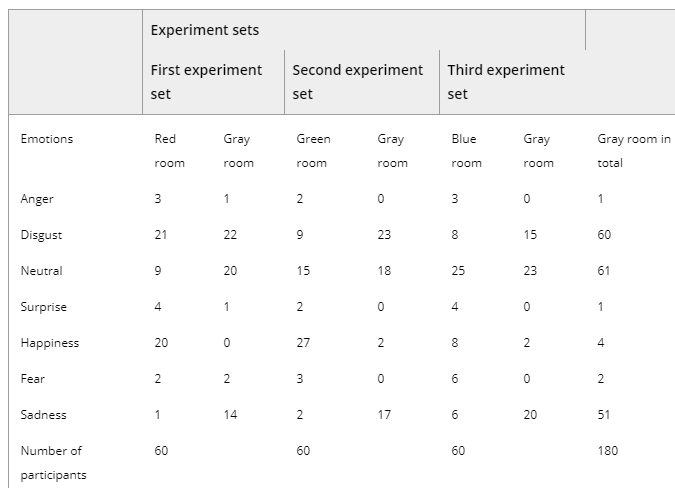Select the Sadness row label
Image resolution: width=675 pixels, height=488 pixels.
(x=43, y=415)
